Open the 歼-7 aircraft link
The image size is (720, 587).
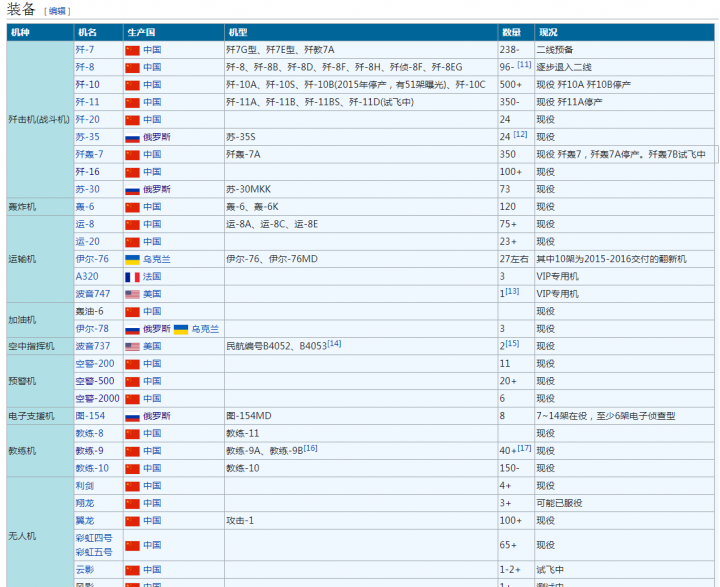point(85,50)
